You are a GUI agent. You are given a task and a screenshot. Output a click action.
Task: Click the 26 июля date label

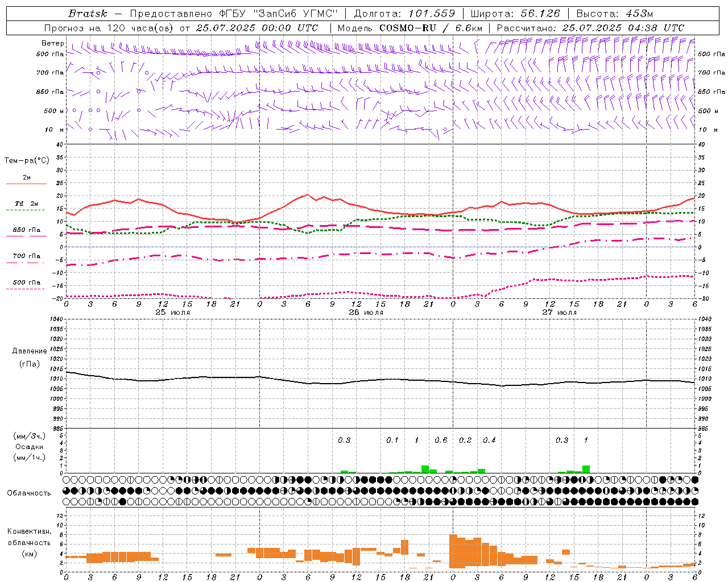pos(366,313)
